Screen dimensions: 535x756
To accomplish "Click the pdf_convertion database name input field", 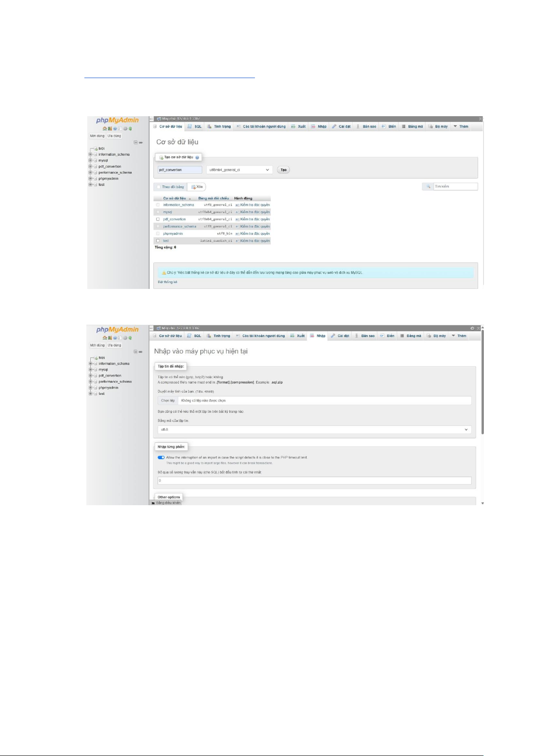I will pyautogui.click(x=180, y=170).
